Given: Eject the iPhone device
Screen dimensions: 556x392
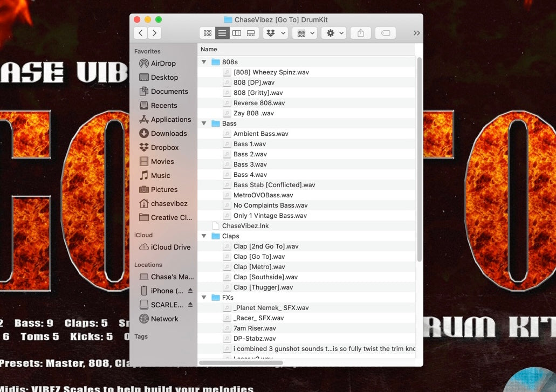Looking at the screenshot, I should 190,290.
